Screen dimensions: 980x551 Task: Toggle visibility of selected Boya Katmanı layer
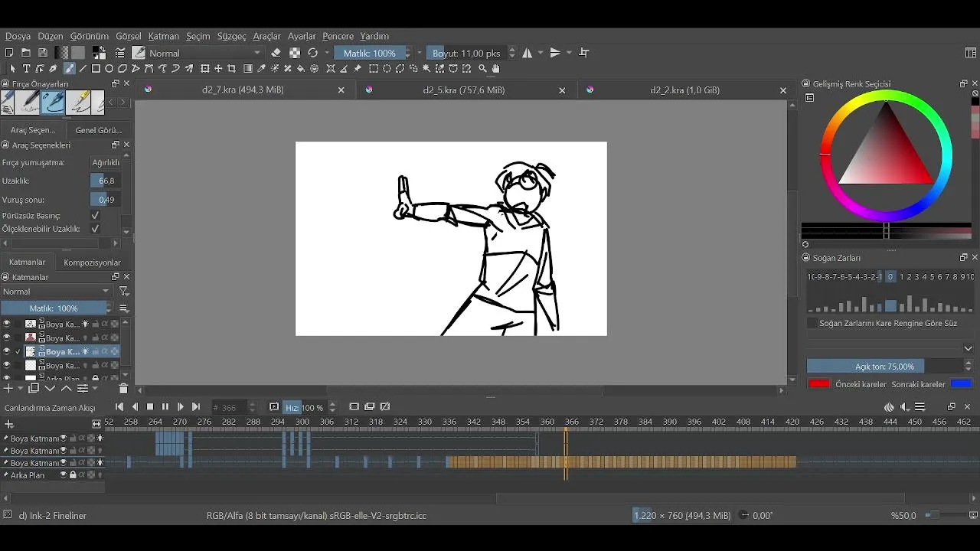(x=7, y=352)
